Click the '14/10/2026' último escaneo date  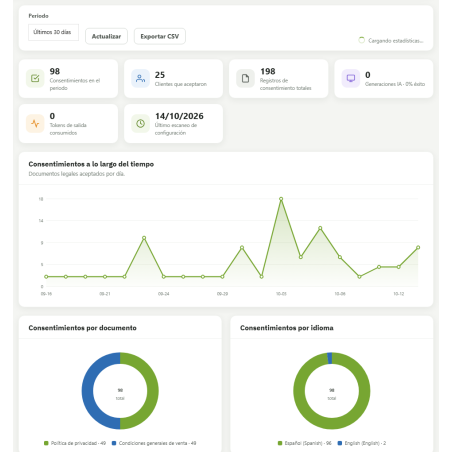point(179,116)
